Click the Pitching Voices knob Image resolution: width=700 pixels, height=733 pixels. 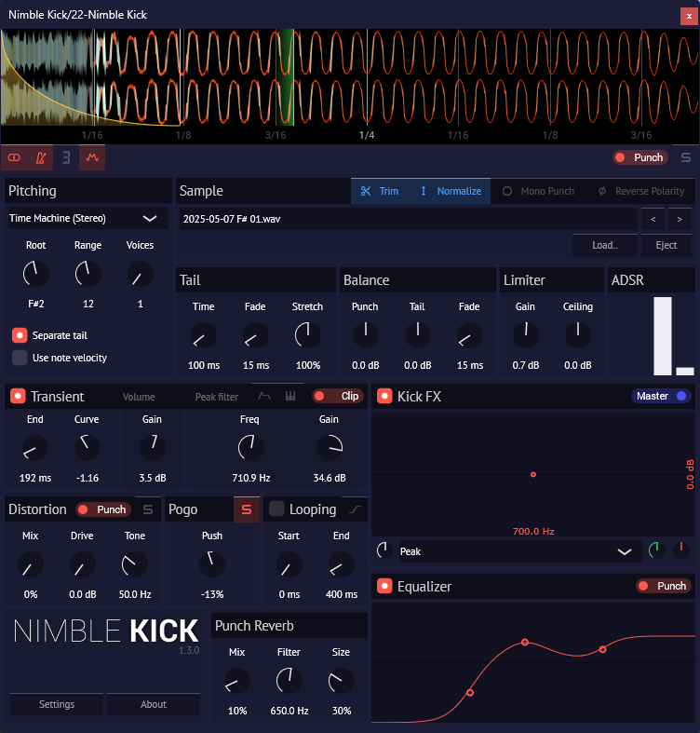[140, 274]
